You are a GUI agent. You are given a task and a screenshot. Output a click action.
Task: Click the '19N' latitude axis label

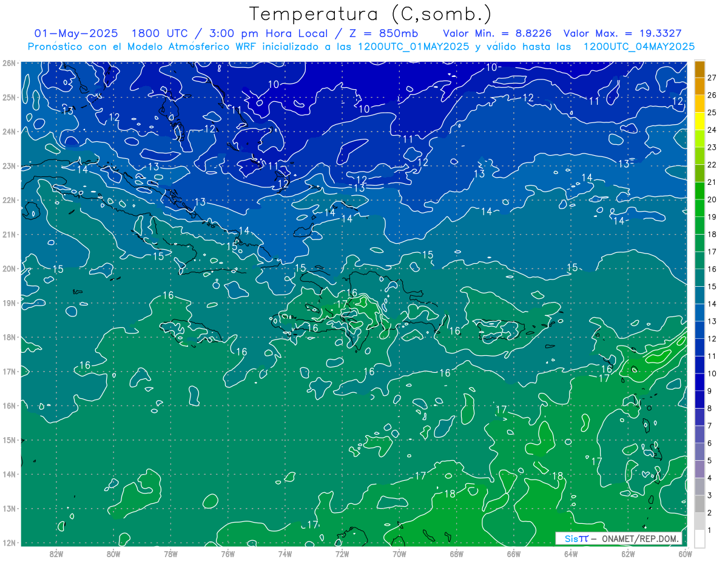[8, 303]
